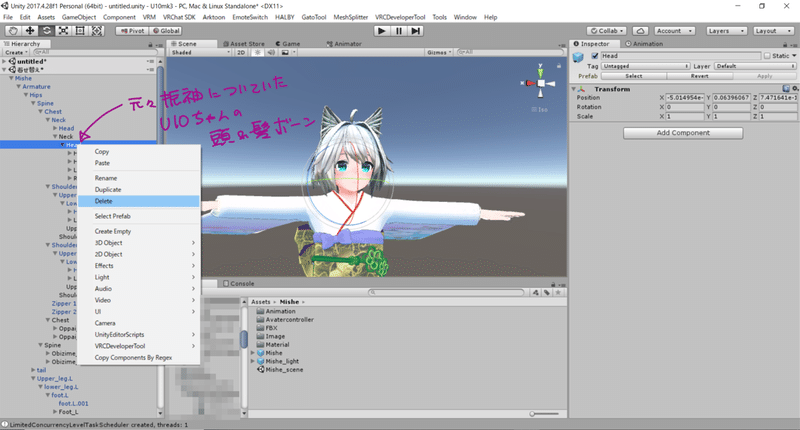Open Hierarchy Create dropdown

(x=16, y=52)
